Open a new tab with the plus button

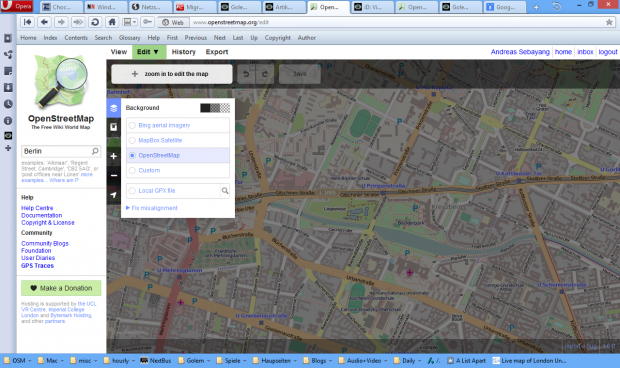pyautogui.click(x=536, y=7)
